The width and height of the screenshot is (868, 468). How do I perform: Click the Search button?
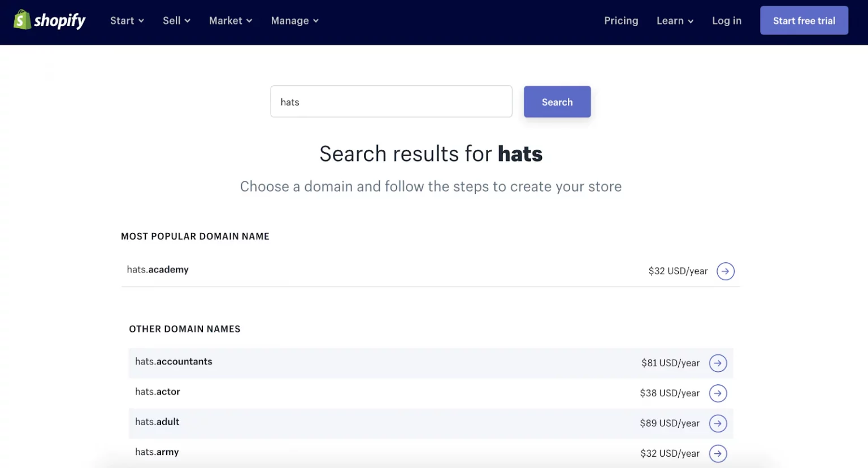click(x=557, y=102)
